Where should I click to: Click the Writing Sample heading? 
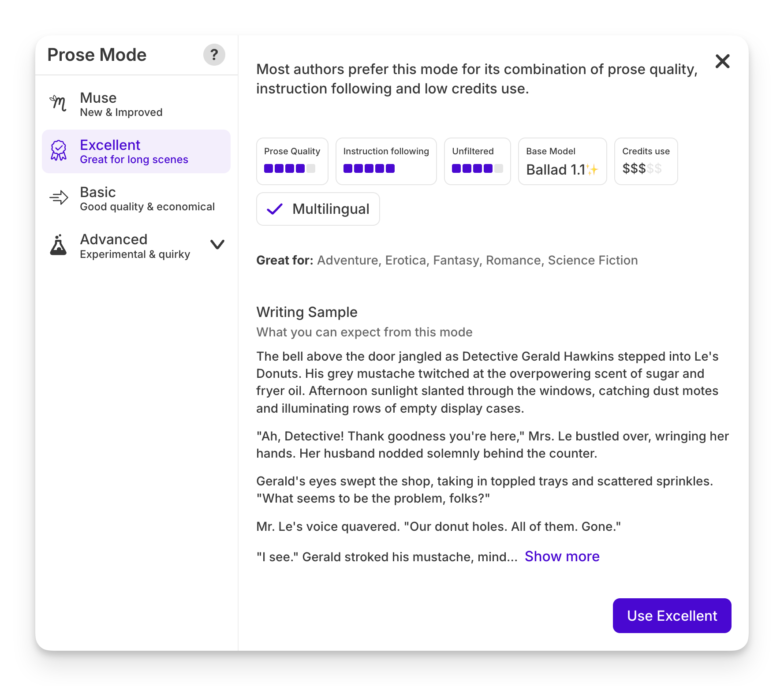coord(307,312)
